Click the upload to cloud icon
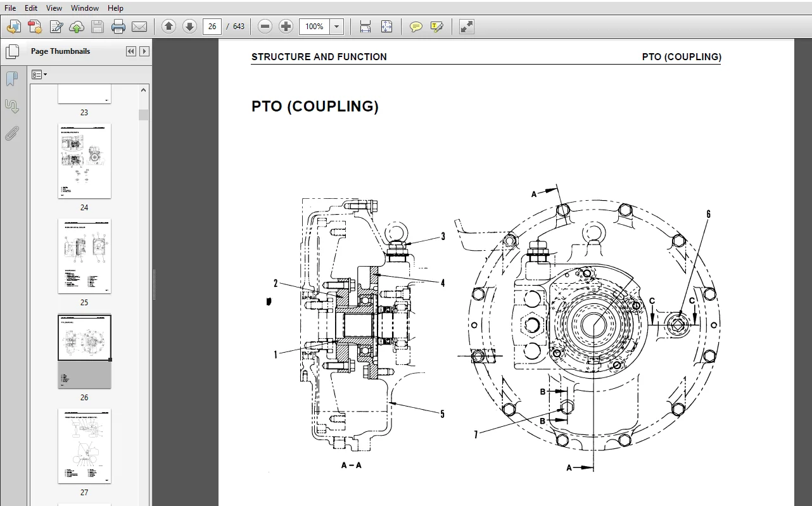The image size is (812, 506). 77,27
